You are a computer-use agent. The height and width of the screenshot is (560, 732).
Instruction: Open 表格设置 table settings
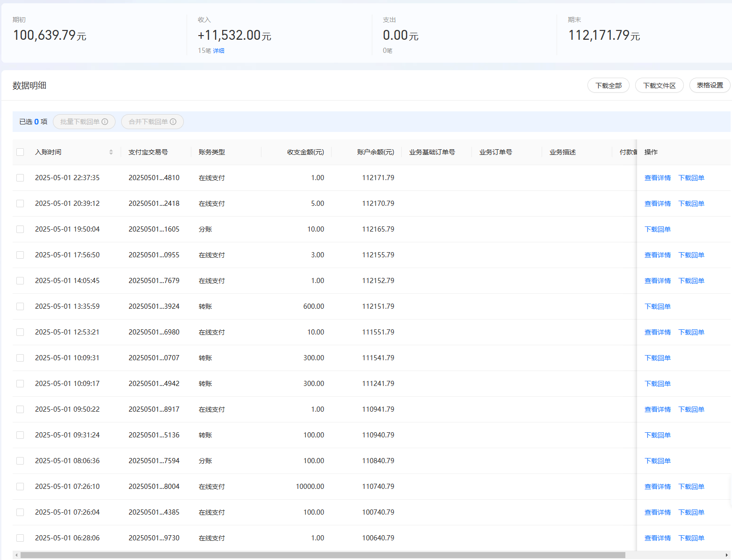710,86
